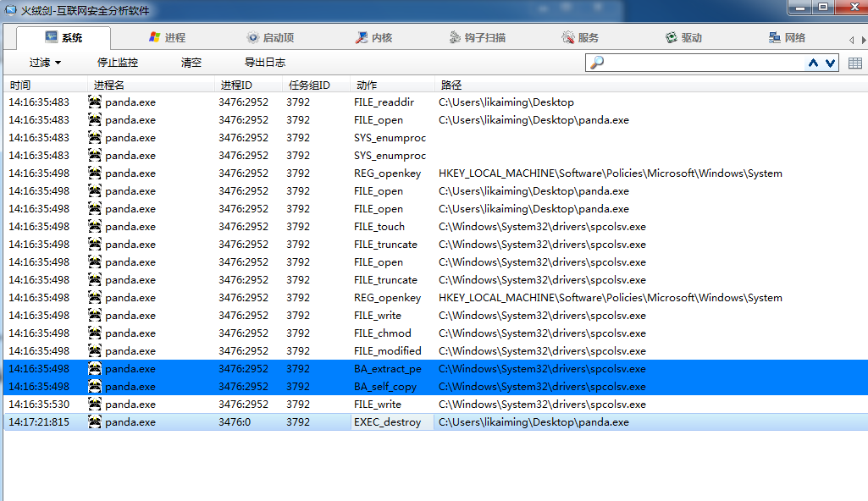Screen dimensions: 868x501
Task: Sort by the 动作 (Action) column header
Action: [x=367, y=85]
